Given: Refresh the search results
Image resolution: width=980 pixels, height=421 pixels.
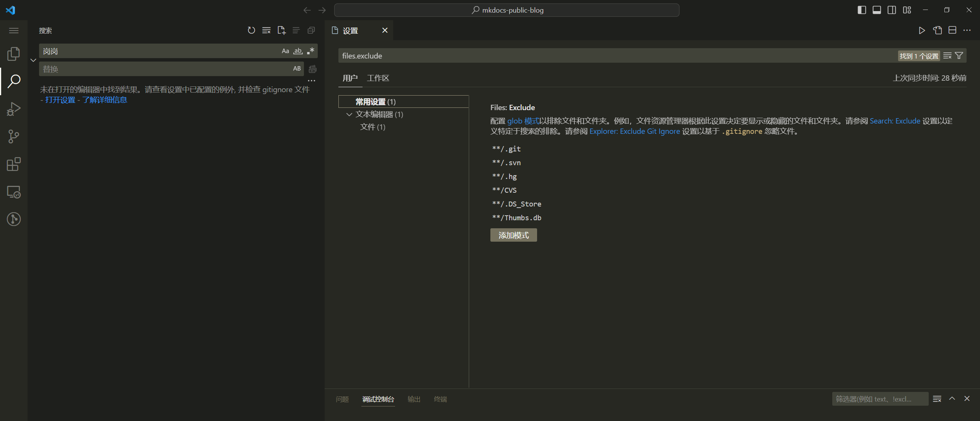Looking at the screenshot, I should pos(251,30).
